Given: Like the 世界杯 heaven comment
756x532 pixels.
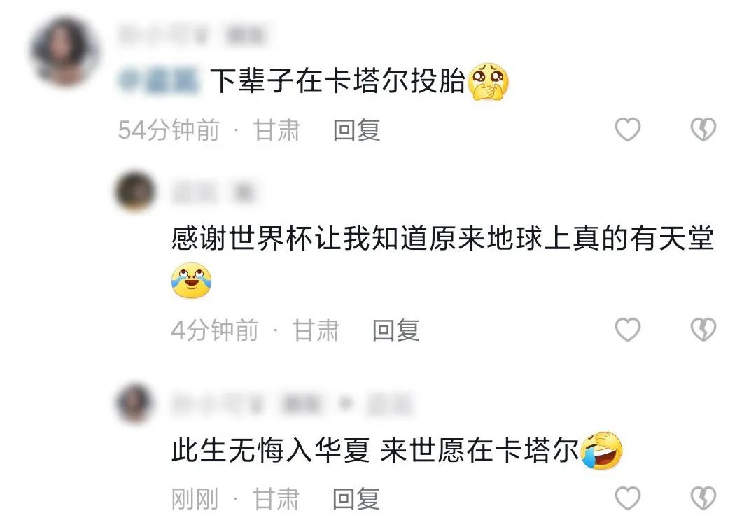Looking at the screenshot, I should tap(628, 330).
